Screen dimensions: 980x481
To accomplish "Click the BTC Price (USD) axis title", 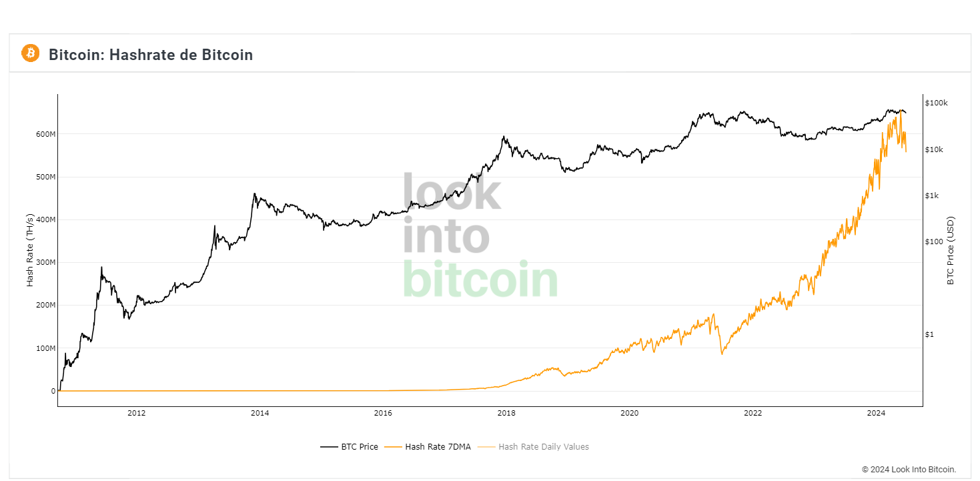I will tap(951, 250).
